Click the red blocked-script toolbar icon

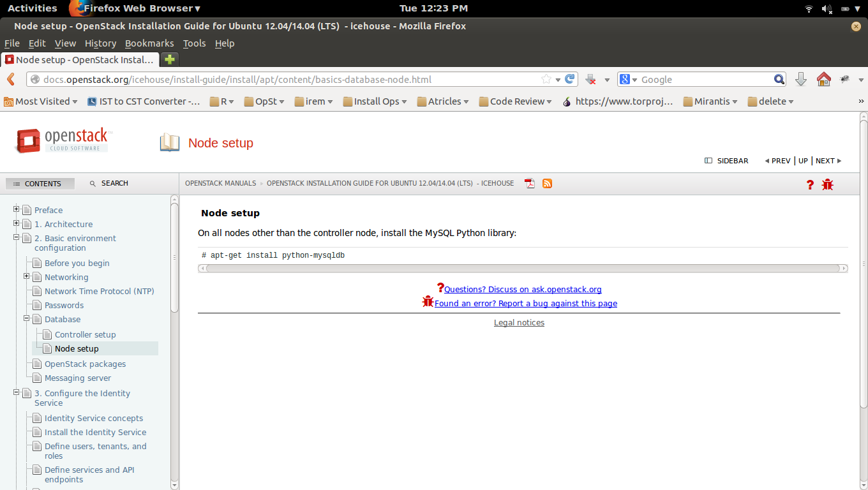click(591, 79)
